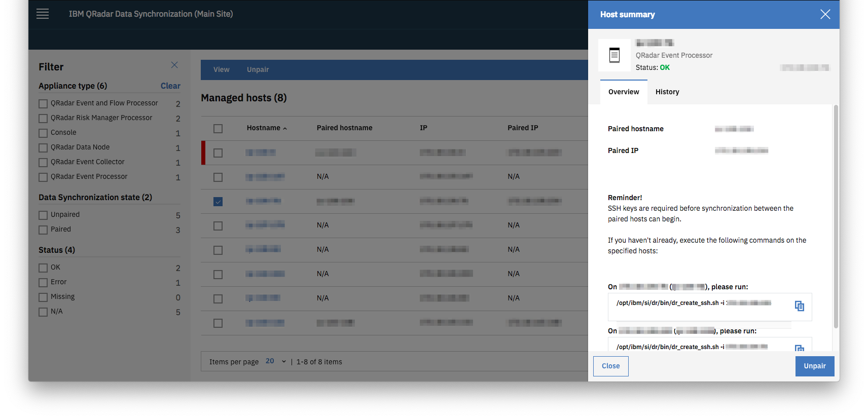The height and width of the screenshot is (419, 868).
Task: Uncheck the selected third host row
Action: (218, 202)
